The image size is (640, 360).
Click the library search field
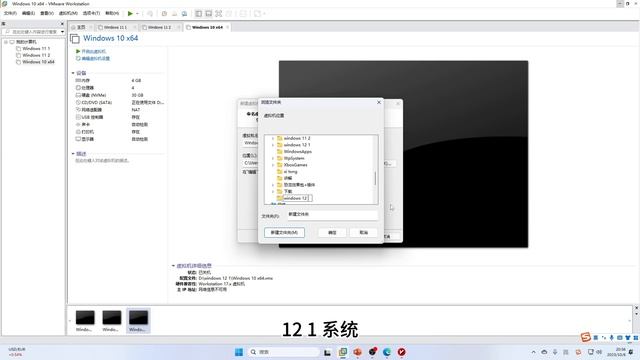click(31, 32)
